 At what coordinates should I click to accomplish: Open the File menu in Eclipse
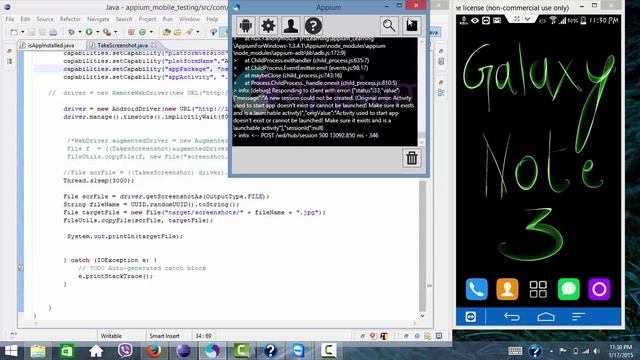point(10,19)
